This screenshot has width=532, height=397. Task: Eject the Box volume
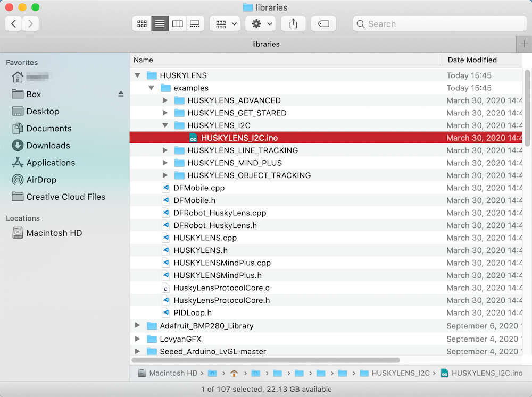coord(121,94)
